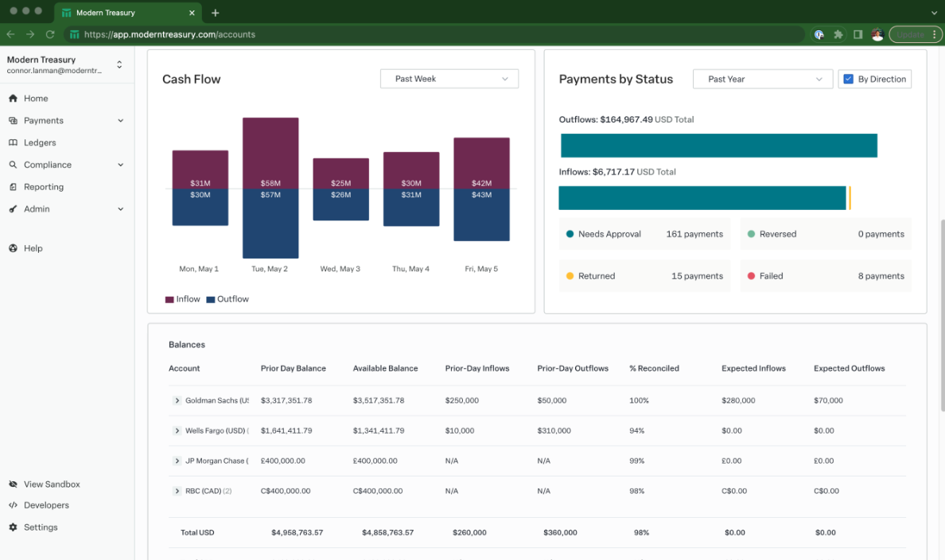
Task: Open the Developers code icon
Action: [x=12, y=505]
